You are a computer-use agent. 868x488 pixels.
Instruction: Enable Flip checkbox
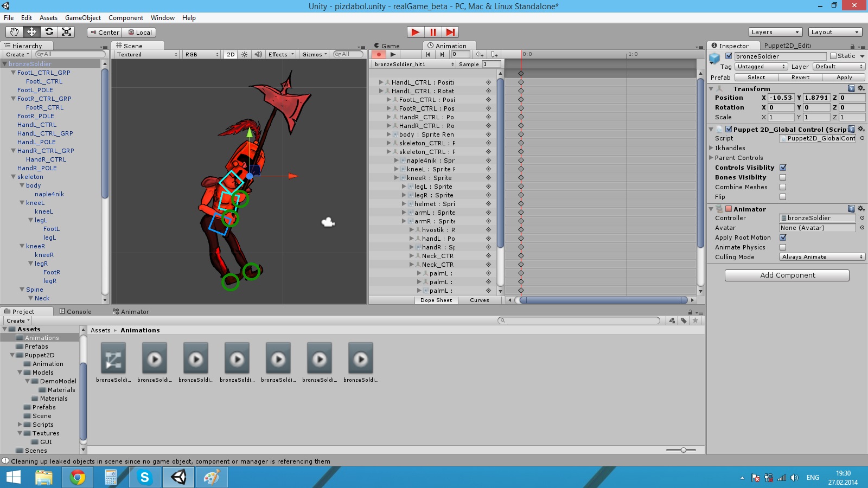pyautogui.click(x=783, y=197)
